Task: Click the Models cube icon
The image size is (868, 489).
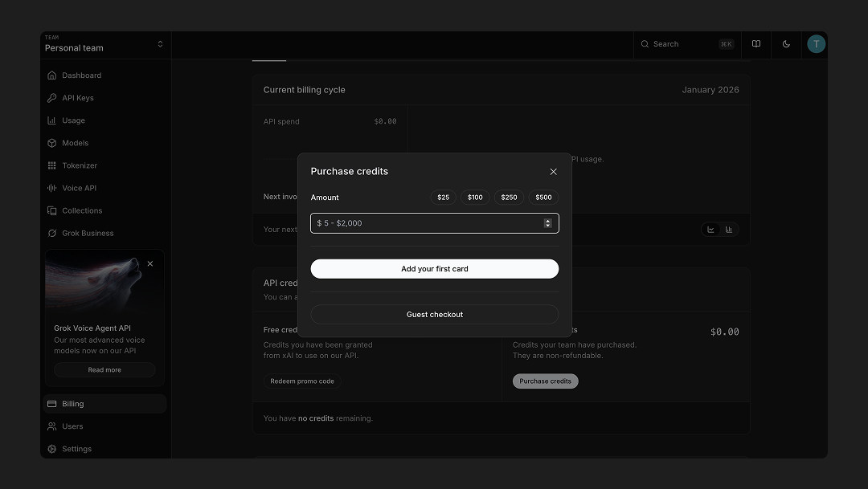Action: point(52,143)
